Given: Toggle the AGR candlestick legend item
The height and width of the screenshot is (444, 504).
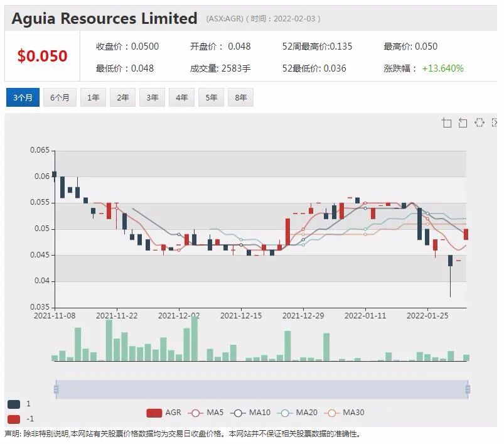Looking at the screenshot, I should (x=164, y=413).
